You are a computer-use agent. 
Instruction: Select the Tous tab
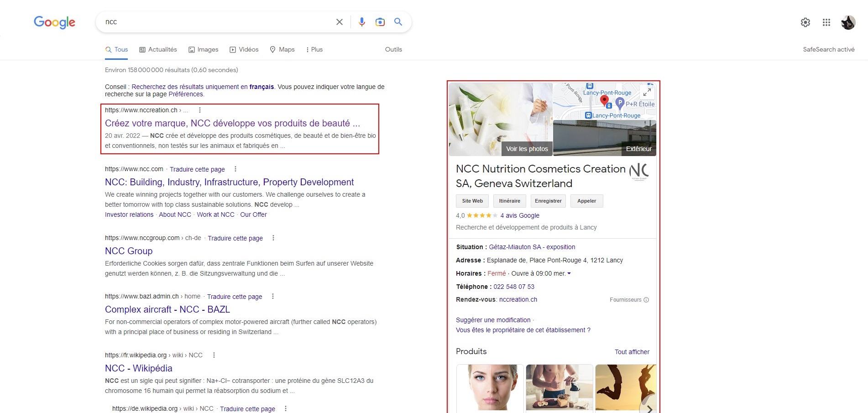tap(116, 49)
